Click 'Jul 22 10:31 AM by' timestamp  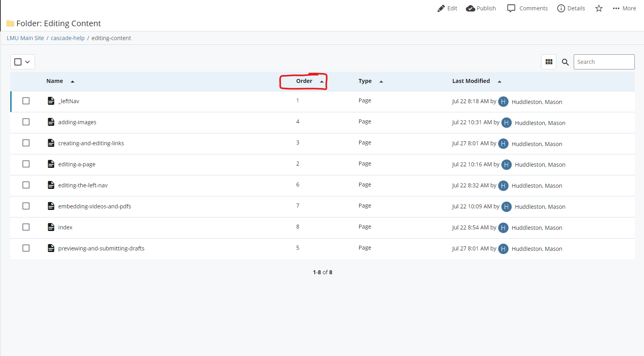click(x=476, y=122)
